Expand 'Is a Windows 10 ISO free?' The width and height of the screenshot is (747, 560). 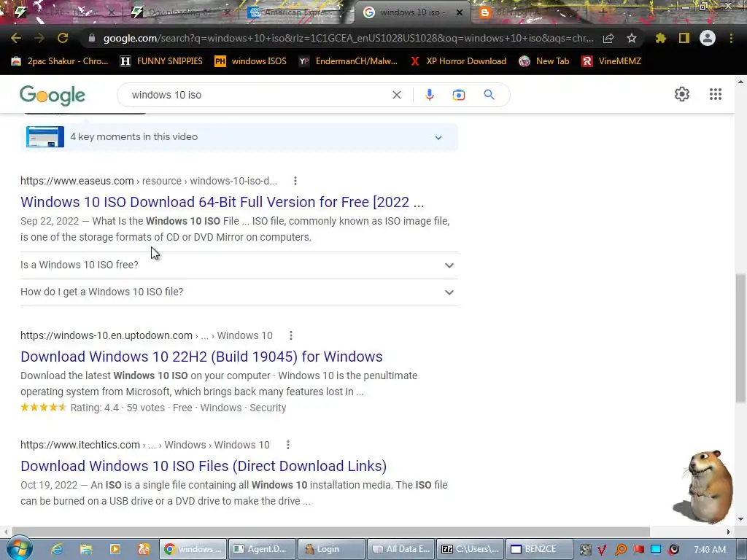239,265
